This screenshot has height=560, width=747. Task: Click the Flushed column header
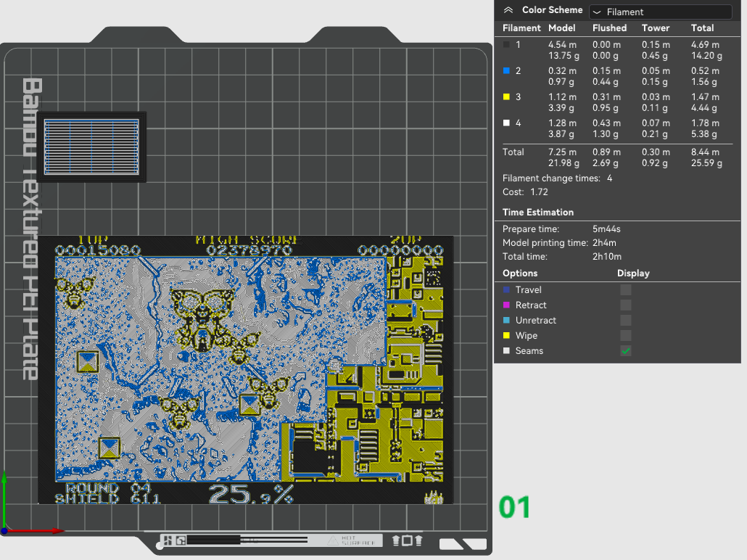[x=609, y=28]
